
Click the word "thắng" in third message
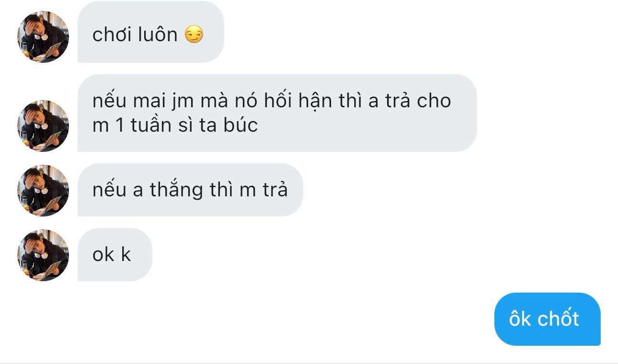click(x=176, y=190)
